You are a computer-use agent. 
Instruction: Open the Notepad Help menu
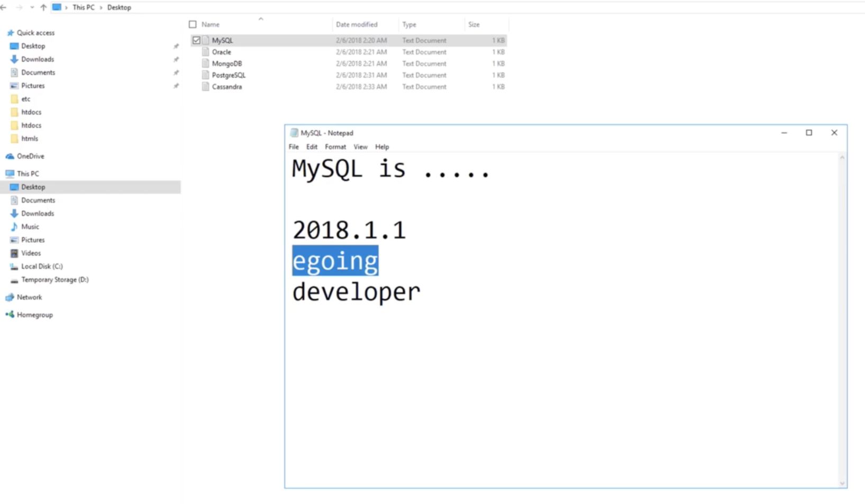[382, 147]
